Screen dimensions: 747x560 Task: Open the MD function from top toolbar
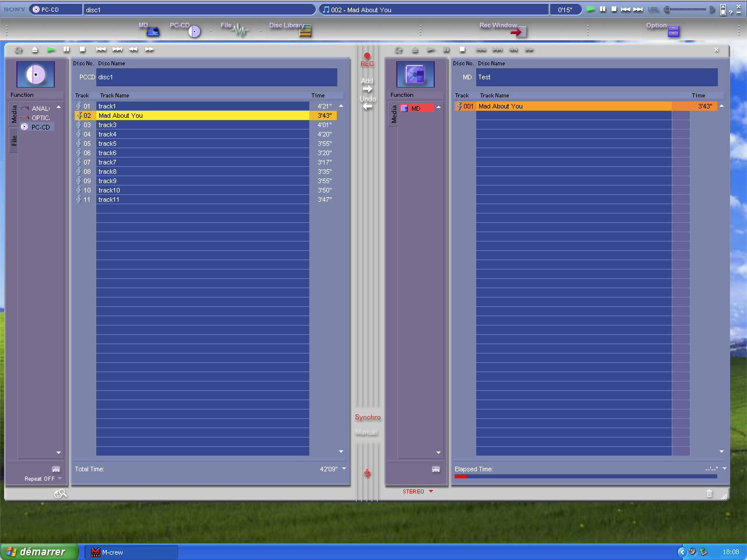pyautogui.click(x=149, y=30)
